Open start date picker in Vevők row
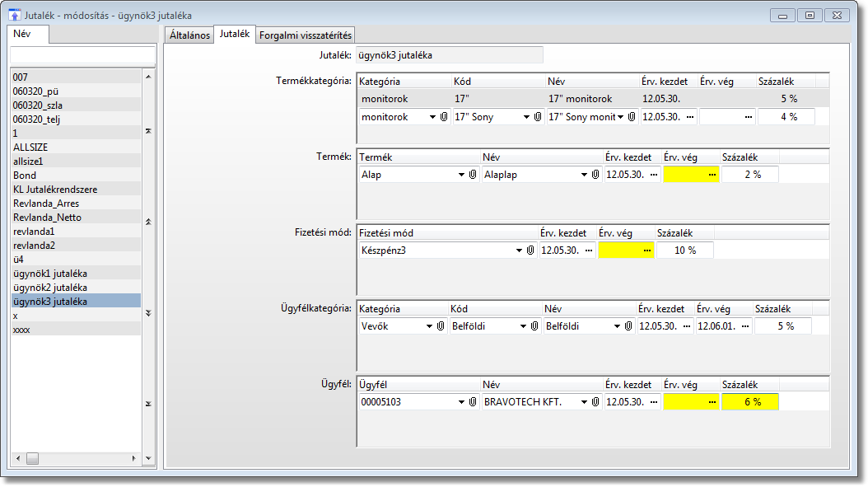 point(687,326)
